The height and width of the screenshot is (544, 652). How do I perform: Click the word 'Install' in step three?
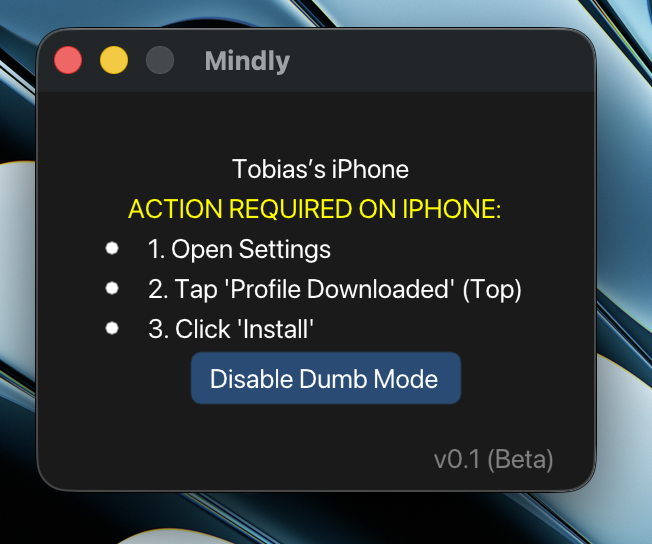[x=275, y=329]
